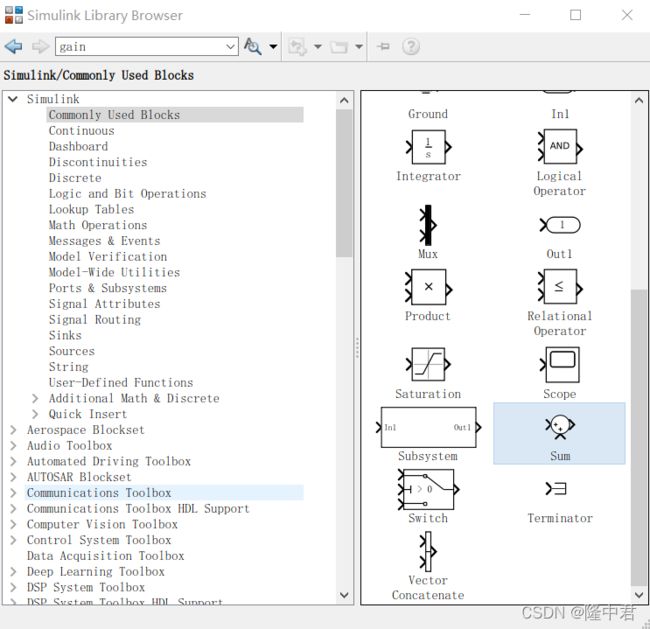Open the search field history dropdown

point(231,47)
